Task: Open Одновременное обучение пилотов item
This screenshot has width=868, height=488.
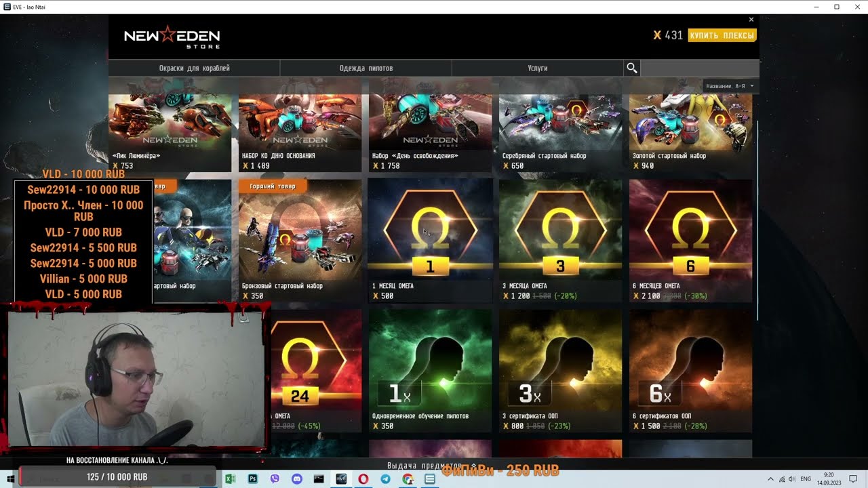Action: click(x=431, y=371)
